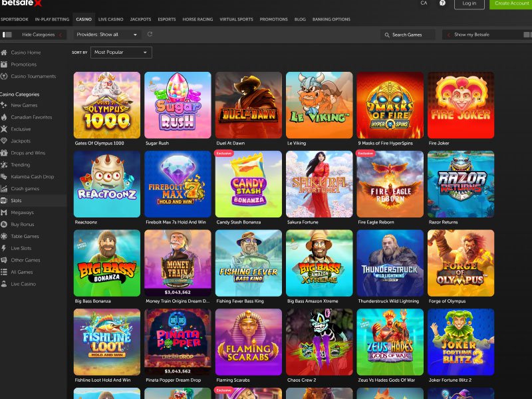Click the All Games list icon
532x399 pixels.
tap(4, 272)
